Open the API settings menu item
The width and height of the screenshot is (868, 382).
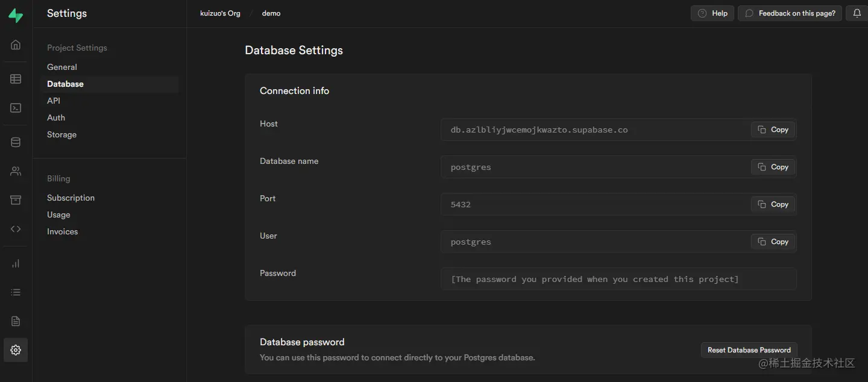pos(54,101)
